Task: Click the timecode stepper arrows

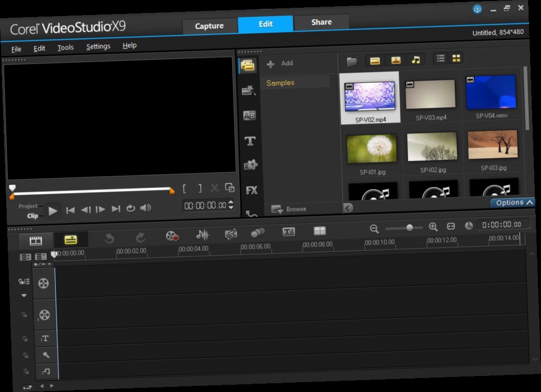Action: coord(231,204)
